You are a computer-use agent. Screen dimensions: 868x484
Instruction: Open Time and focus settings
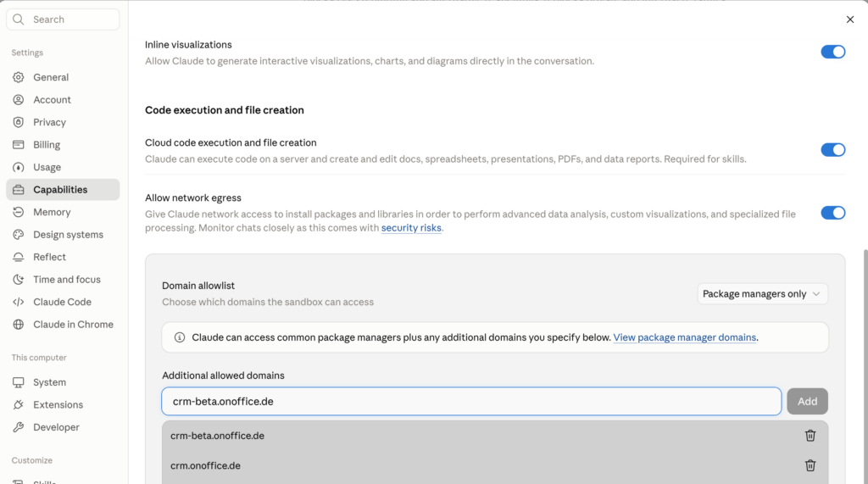point(63,279)
